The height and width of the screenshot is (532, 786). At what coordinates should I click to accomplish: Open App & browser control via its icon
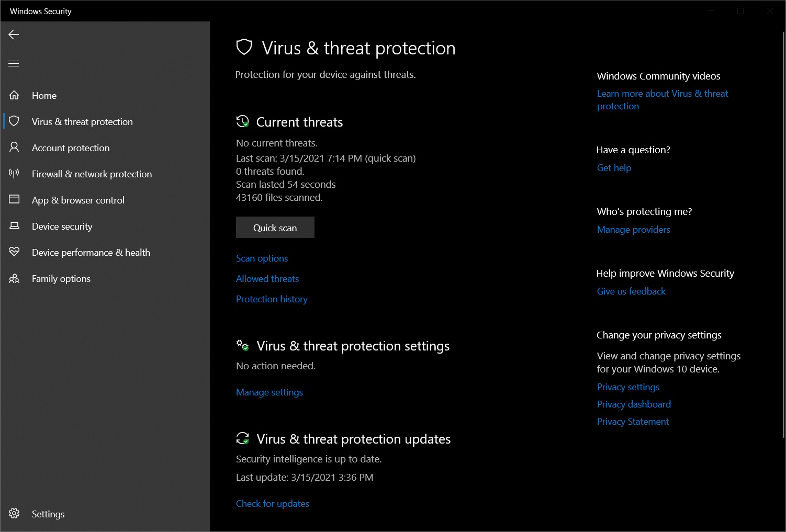tap(14, 200)
